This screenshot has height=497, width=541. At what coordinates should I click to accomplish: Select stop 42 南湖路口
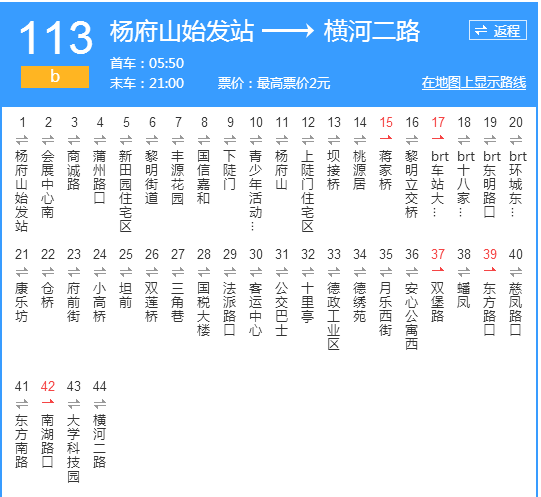pyautogui.click(x=48, y=441)
